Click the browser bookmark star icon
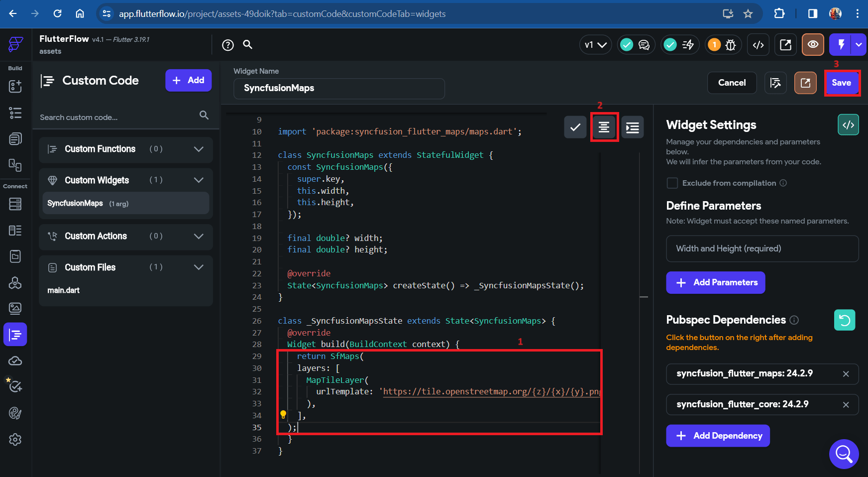Image resolution: width=868 pixels, height=477 pixels. 748,14
